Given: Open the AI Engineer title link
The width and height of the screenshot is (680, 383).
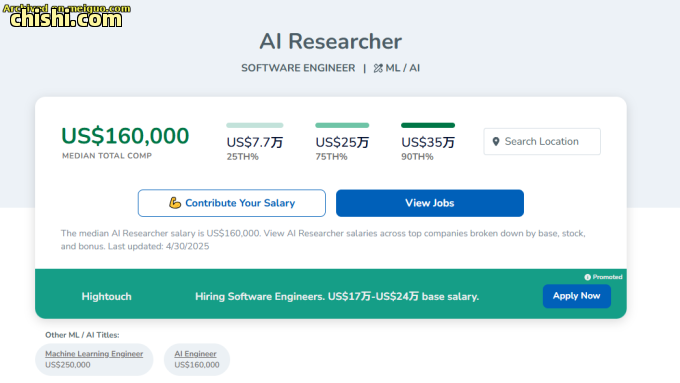Looking at the screenshot, I should point(195,354).
